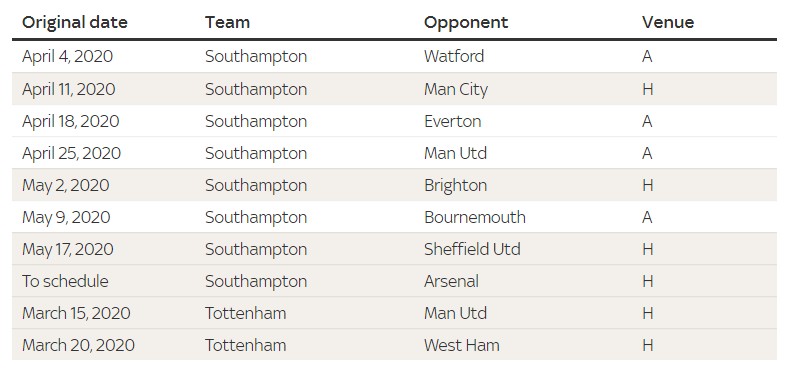The width and height of the screenshot is (790, 382).
Task: Click the Watford opponent cell
Action: [454, 56]
